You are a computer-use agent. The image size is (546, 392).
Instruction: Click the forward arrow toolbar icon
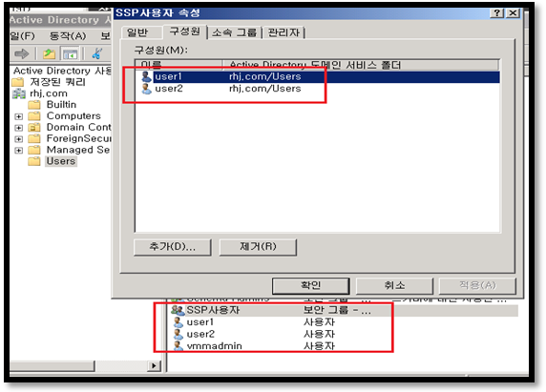pos(21,54)
